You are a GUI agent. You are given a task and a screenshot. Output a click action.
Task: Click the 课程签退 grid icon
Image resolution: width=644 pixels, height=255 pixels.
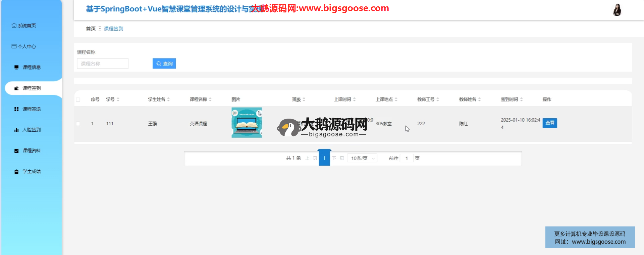[x=16, y=109]
